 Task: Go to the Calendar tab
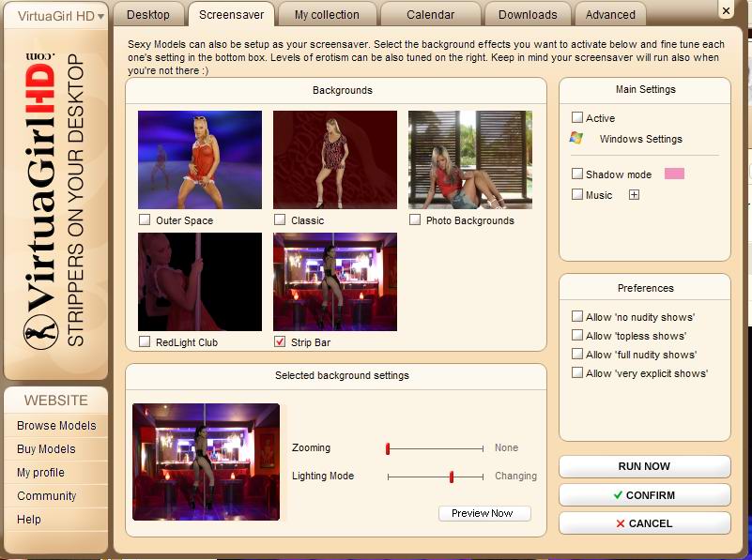(x=430, y=15)
